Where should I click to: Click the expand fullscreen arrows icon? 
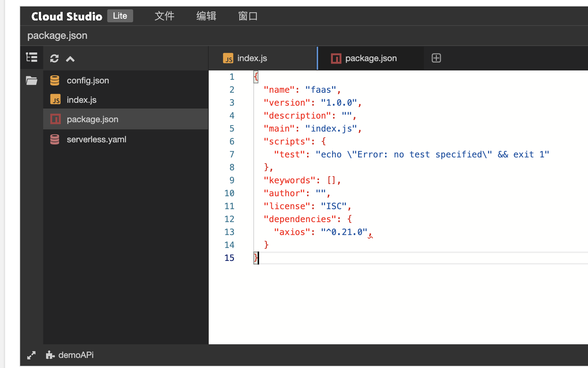(32, 355)
